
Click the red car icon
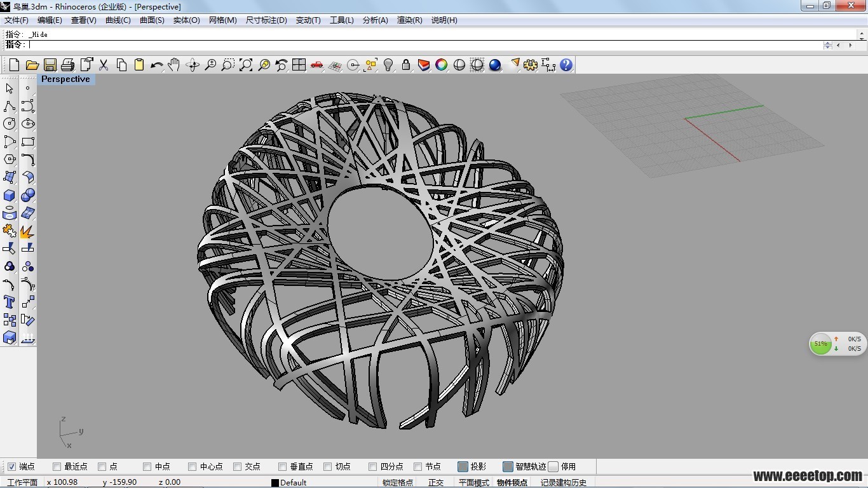[317, 65]
